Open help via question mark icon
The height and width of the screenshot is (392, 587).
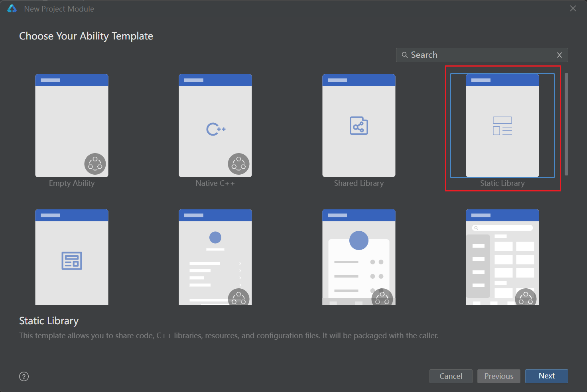point(24,376)
